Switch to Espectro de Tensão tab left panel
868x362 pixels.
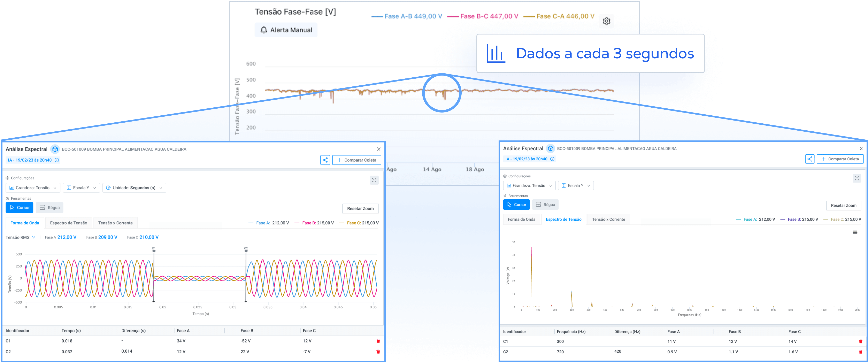[68, 223]
